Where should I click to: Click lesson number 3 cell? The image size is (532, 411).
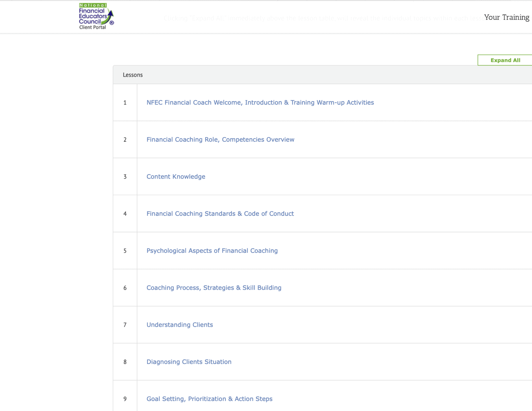coord(125,177)
